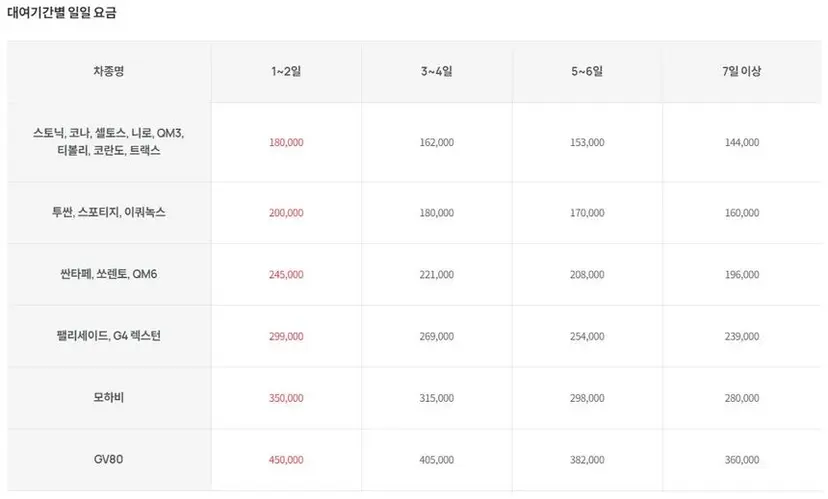The height and width of the screenshot is (499, 828).
Task: Select the 315,000 모하비 3~4일 price
Action: click(437, 398)
